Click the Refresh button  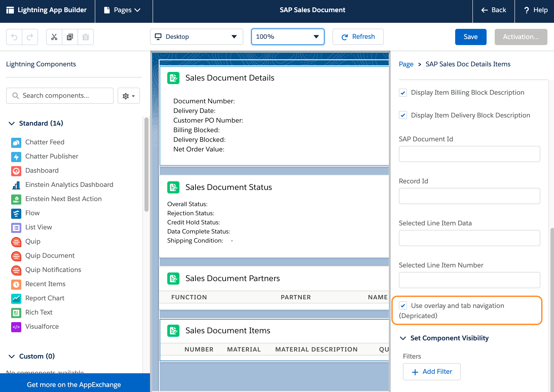[358, 37]
